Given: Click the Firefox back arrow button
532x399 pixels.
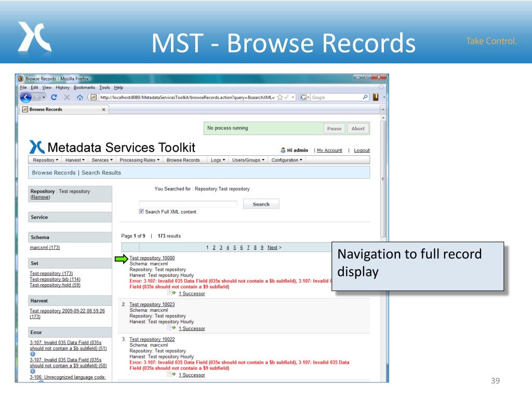Looking at the screenshot, I should [x=26, y=97].
